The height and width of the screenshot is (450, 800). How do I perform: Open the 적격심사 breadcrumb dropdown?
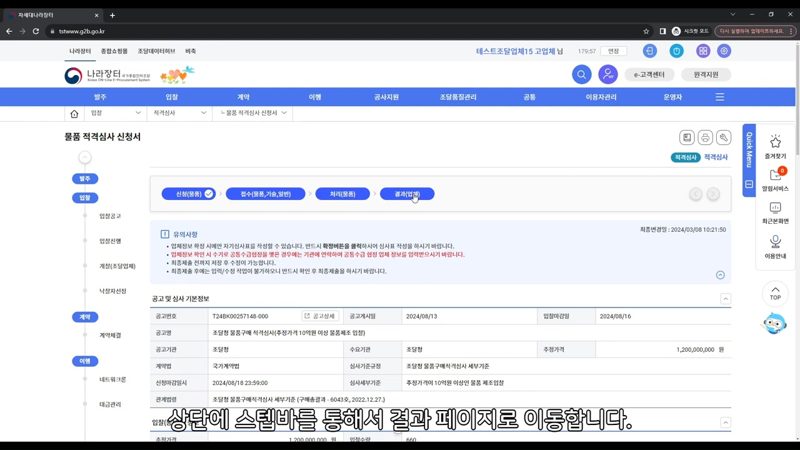coord(180,113)
